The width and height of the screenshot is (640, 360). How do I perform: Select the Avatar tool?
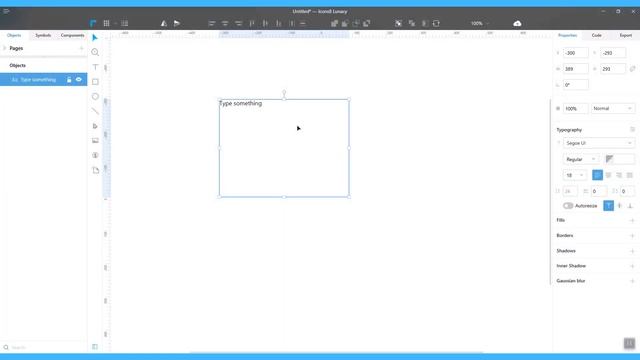[95, 155]
